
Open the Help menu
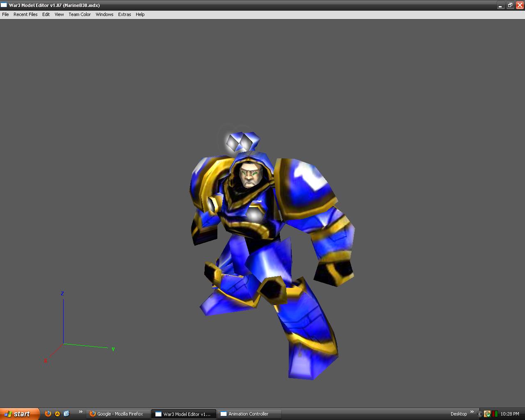(140, 14)
